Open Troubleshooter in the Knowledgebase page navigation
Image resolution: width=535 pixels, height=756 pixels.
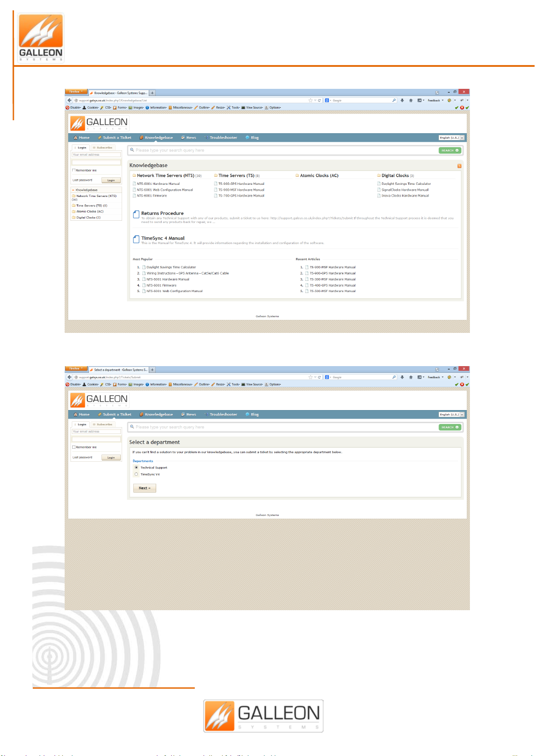(x=221, y=138)
